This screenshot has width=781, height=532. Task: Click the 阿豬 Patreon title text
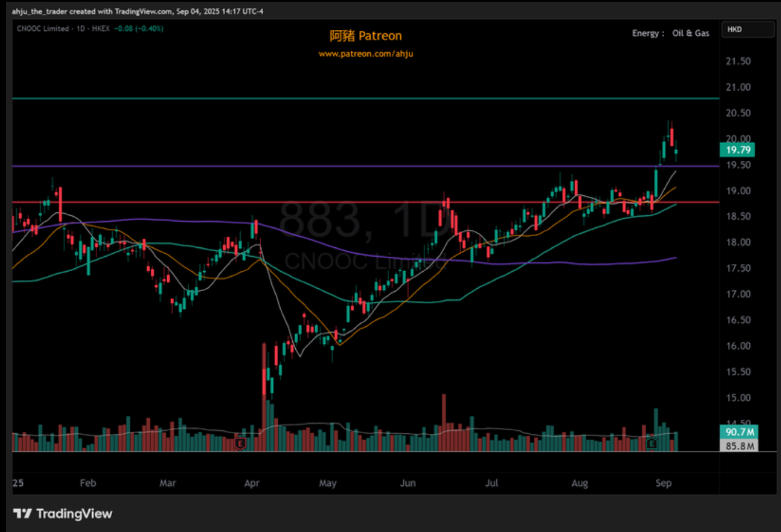(365, 36)
